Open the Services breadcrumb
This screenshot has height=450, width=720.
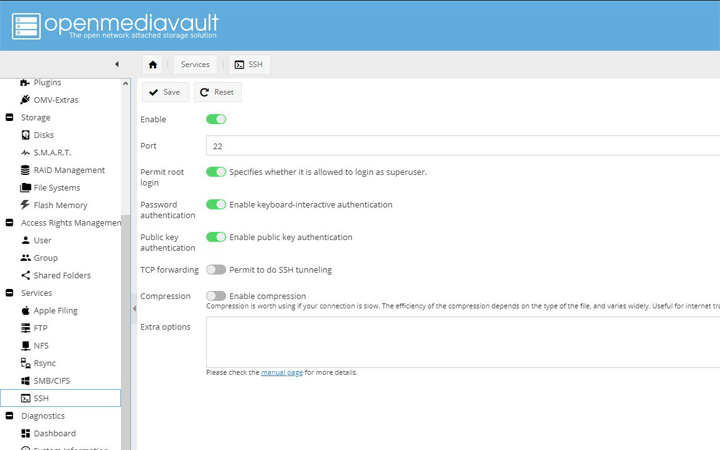(x=195, y=65)
